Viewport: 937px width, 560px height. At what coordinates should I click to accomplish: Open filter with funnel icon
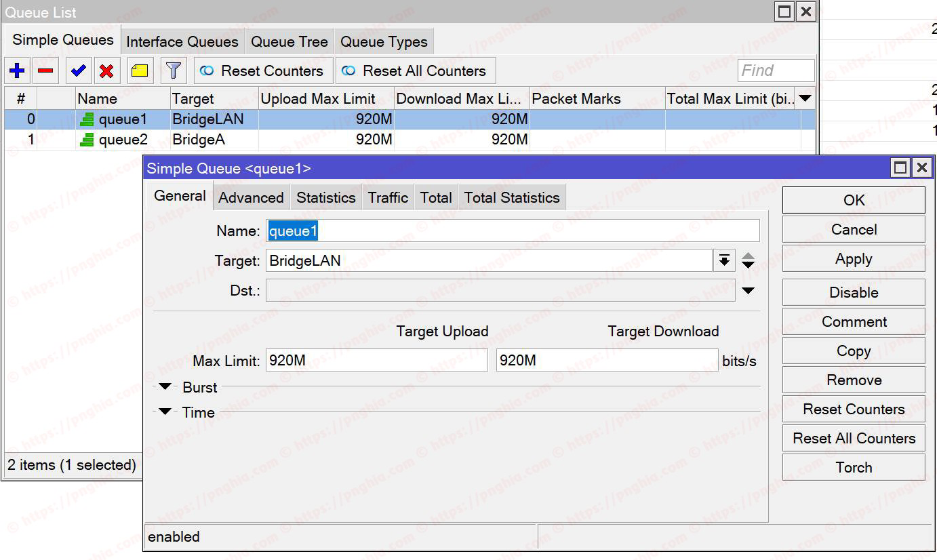pos(174,71)
